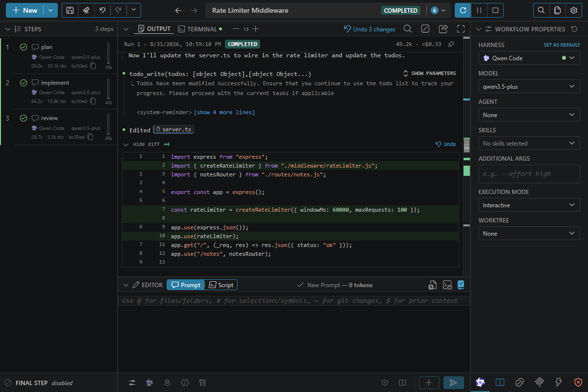The image size is (588, 392).
Task: Click Undo 3 changes link
Action: pyautogui.click(x=369, y=29)
